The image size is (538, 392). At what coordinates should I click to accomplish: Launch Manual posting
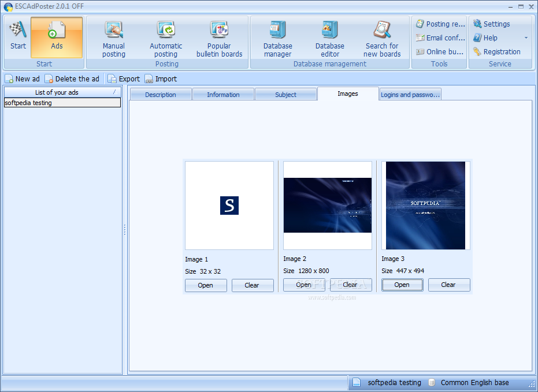(114, 39)
